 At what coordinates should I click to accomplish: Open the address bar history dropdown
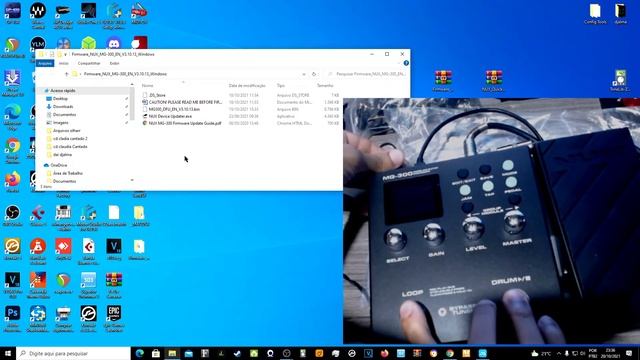304,74
